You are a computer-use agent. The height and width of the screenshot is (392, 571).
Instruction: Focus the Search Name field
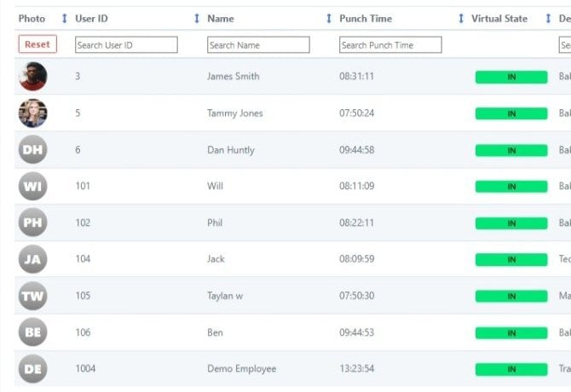(258, 45)
